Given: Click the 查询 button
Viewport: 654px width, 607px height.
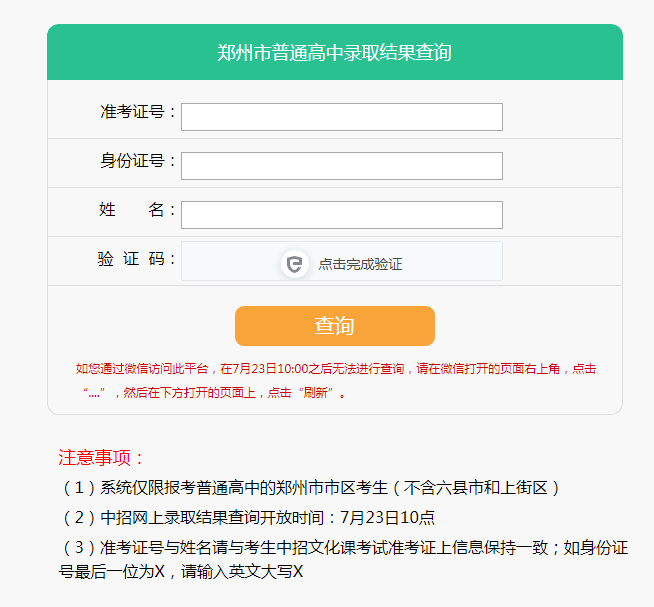Looking at the screenshot, I should coord(335,326).
